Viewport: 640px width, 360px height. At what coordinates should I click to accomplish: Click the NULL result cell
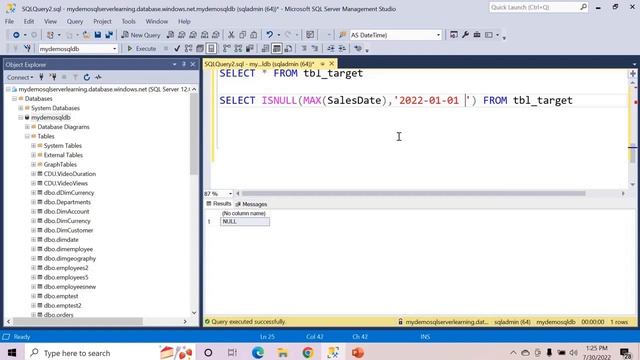click(245, 222)
